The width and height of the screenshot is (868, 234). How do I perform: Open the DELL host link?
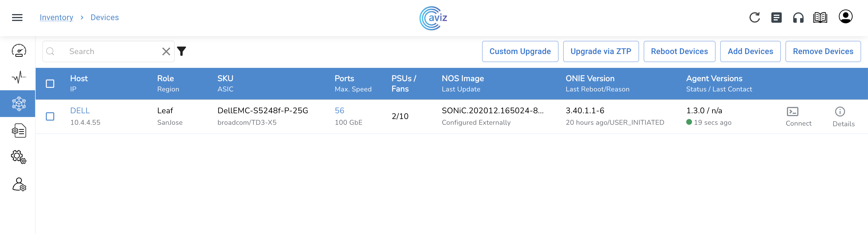[80, 110]
